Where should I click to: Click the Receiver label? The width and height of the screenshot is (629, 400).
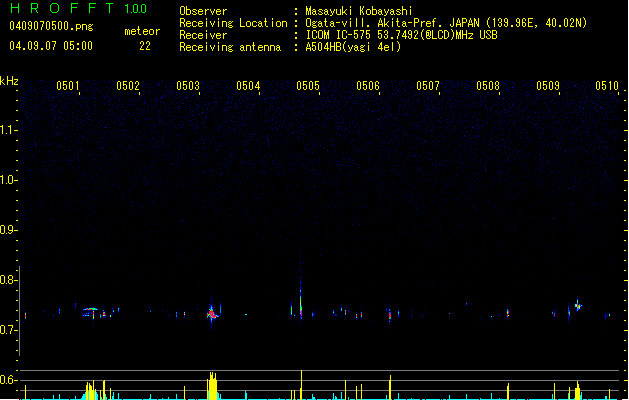pos(203,35)
